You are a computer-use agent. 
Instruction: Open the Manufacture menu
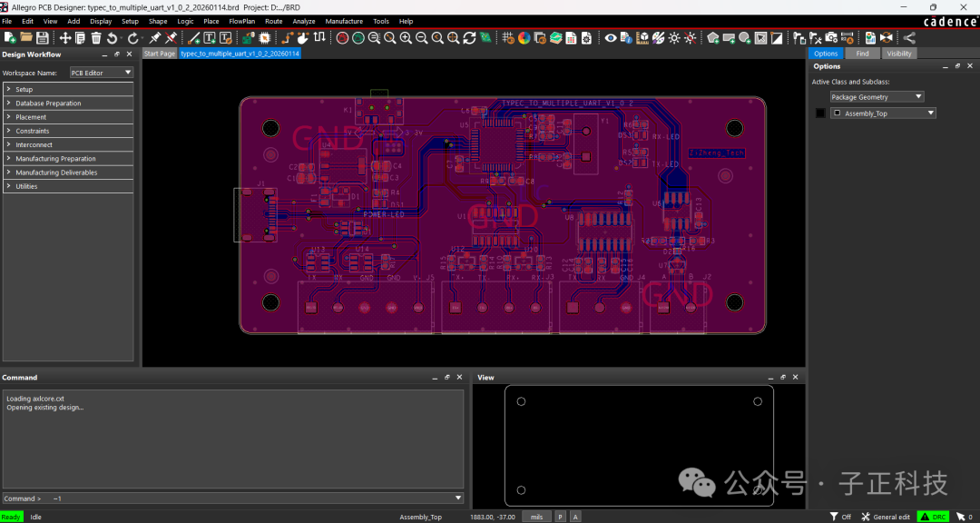point(344,21)
